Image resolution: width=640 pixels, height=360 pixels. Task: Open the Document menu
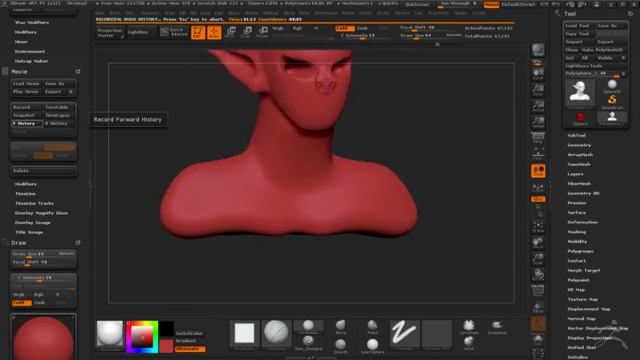[x=150, y=13]
